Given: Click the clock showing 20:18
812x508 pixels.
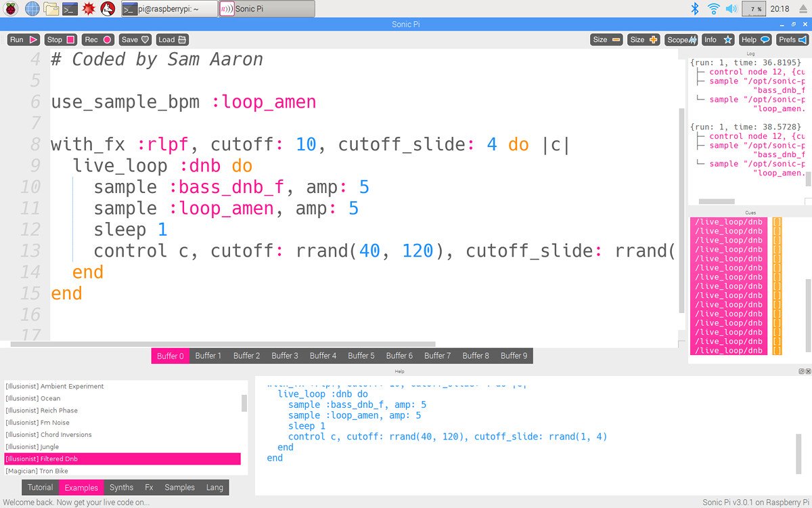Looking at the screenshot, I should pos(780,9).
